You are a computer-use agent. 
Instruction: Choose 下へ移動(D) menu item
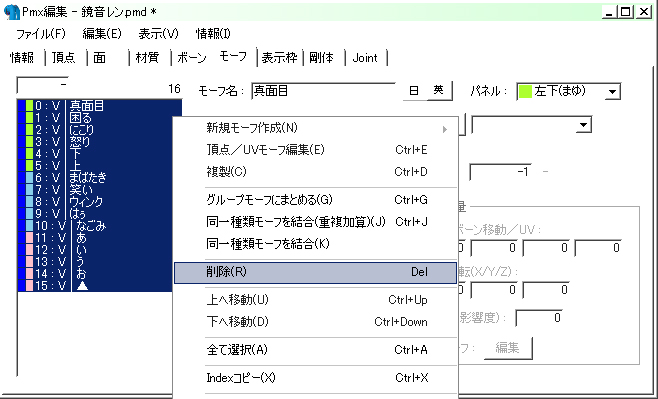tap(315, 322)
